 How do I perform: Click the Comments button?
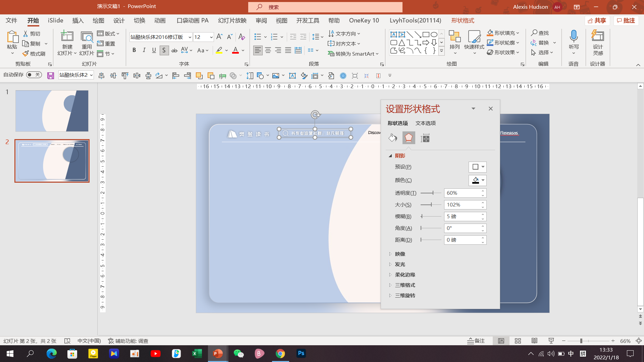click(x=626, y=21)
